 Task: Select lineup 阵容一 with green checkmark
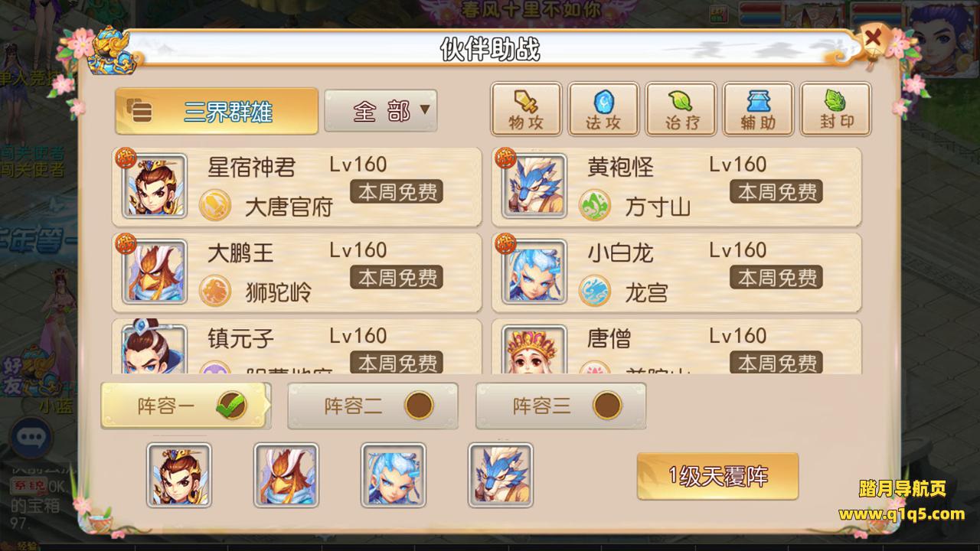click(185, 406)
